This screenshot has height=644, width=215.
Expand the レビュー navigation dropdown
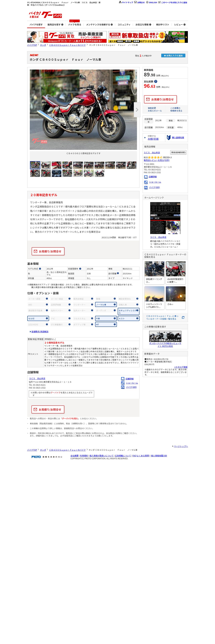pos(180,25)
